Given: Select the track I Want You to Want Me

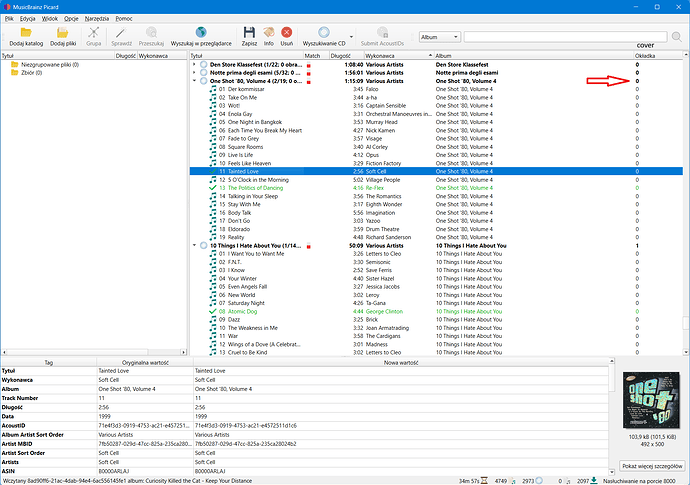Looking at the screenshot, I should tap(436, 254).
